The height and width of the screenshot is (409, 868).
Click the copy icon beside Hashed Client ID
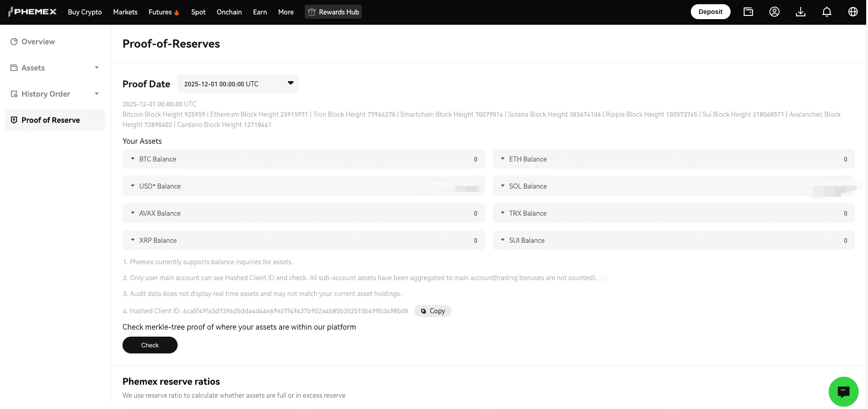(423, 311)
